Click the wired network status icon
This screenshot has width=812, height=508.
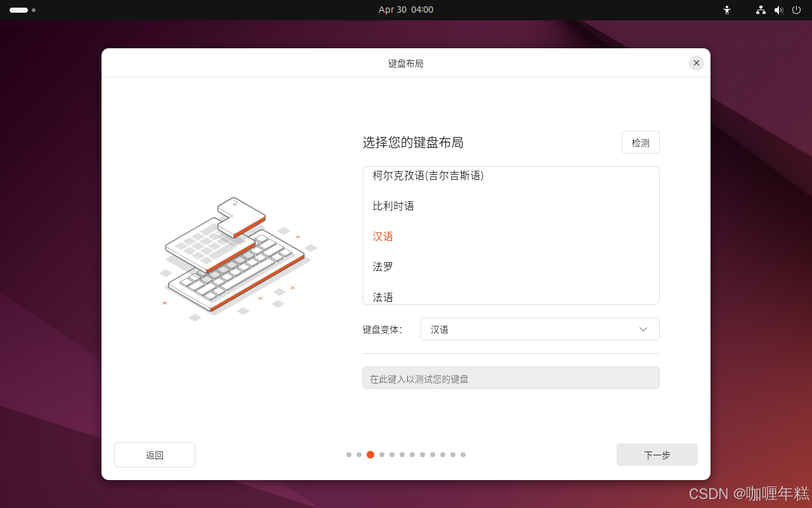pyautogui.click(x=761, y=10)
